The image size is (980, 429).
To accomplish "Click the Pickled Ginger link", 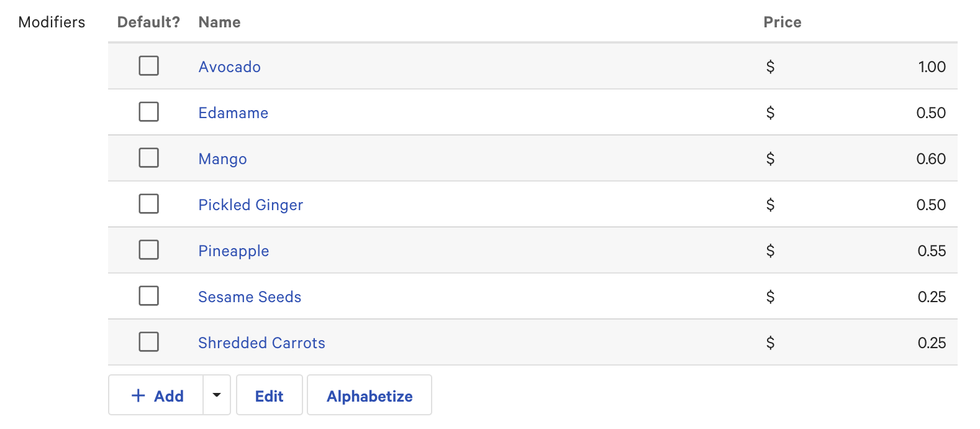I will click(x=250, y=205).
